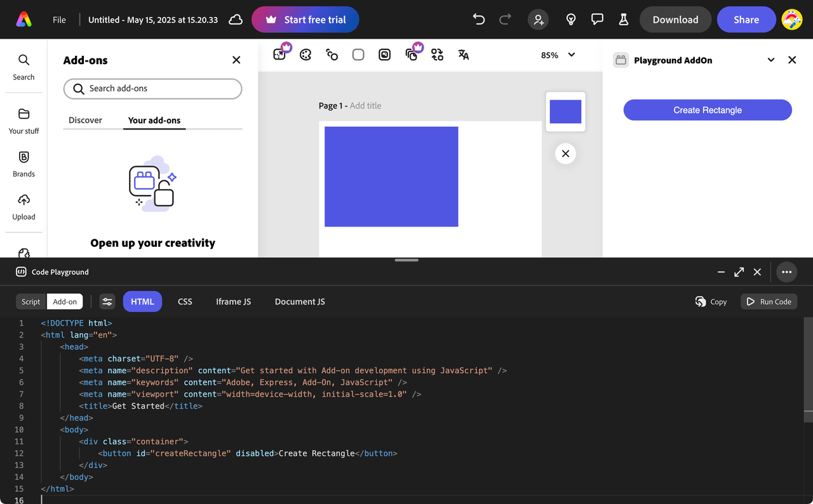Open Code Playground settings sliders icon
The height and width of the screenshot is (504, 813).
(107, 302)
